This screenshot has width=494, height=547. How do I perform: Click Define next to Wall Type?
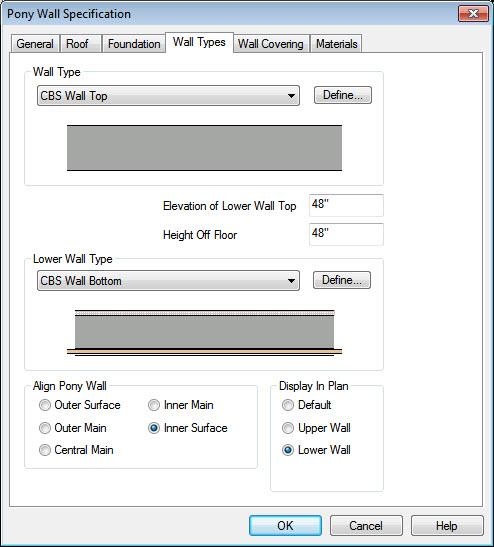[x=343, y=95]
